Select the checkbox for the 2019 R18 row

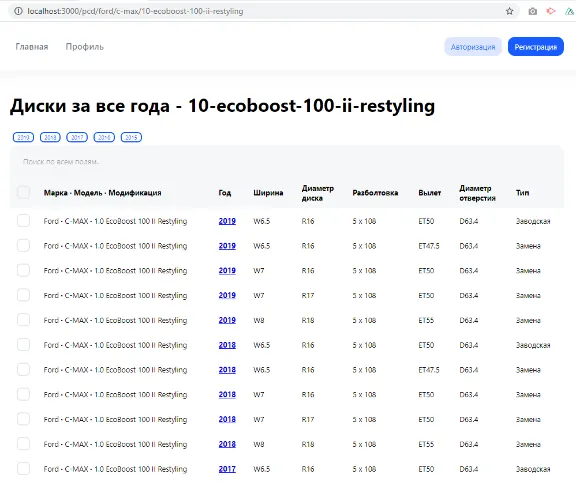tap(23, 320)
